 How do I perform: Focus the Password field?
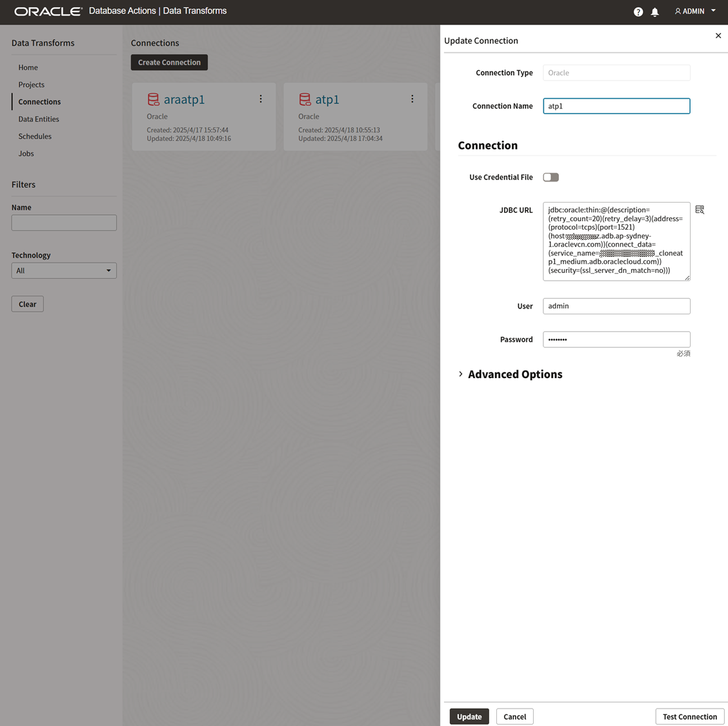(616, 339)
